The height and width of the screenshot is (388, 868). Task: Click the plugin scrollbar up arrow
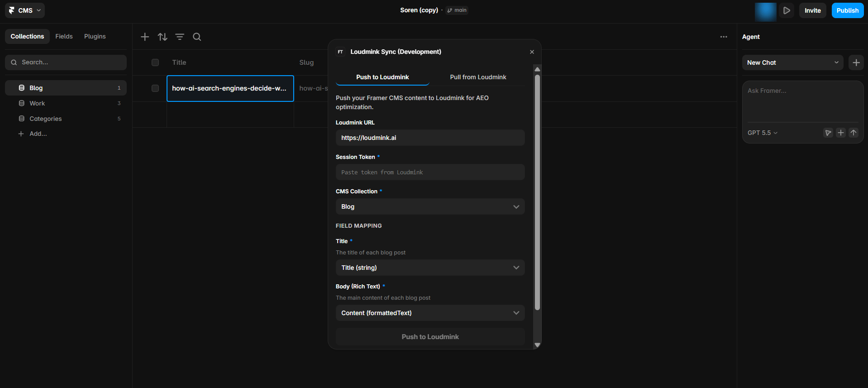click(x=537, y=69)
